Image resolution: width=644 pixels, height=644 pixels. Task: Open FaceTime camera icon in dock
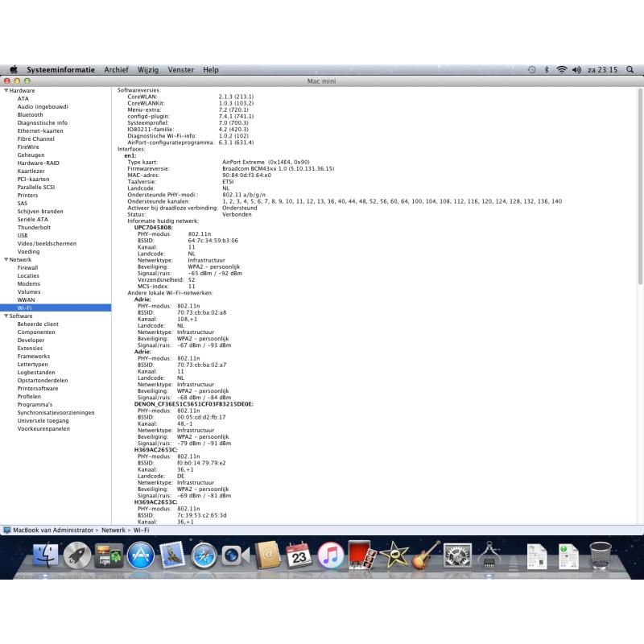pyautogui.click(x=235, y=555)
